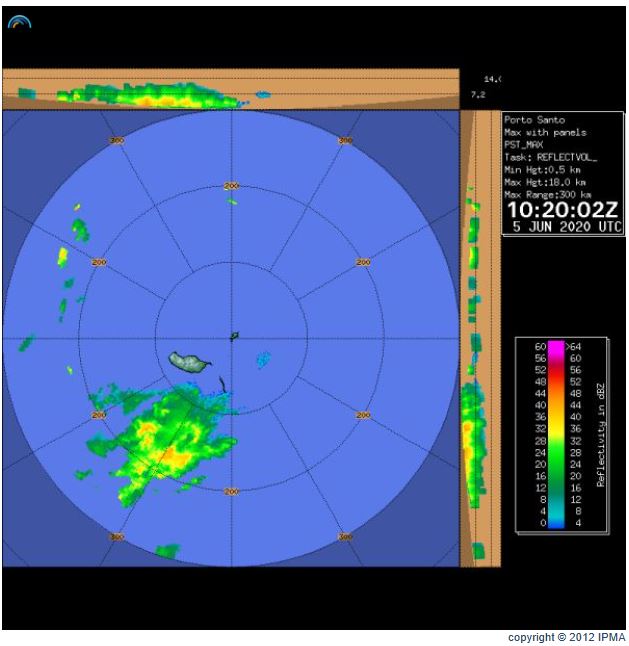Viewport: 629px width, 646px height.
Task: Click the 200 range label north of center
Action: pos(231,186)
